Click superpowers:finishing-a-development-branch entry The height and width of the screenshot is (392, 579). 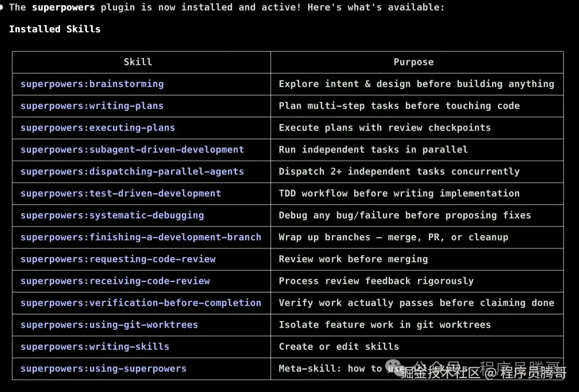140,237
